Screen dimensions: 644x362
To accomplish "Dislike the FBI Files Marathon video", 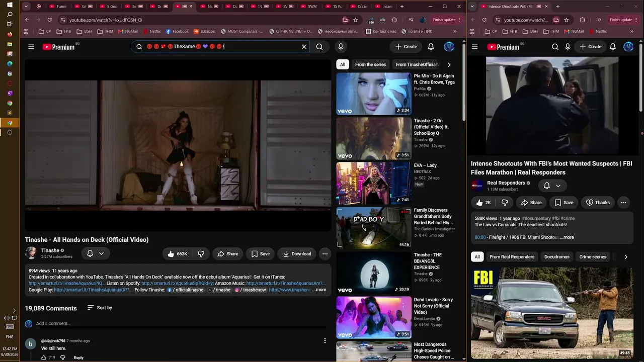I will 505,203.
